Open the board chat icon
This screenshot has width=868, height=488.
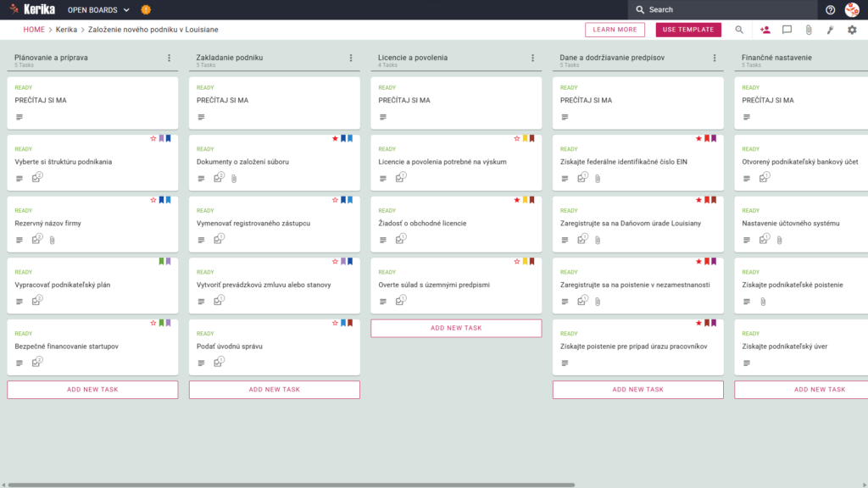tap(787, 30)
